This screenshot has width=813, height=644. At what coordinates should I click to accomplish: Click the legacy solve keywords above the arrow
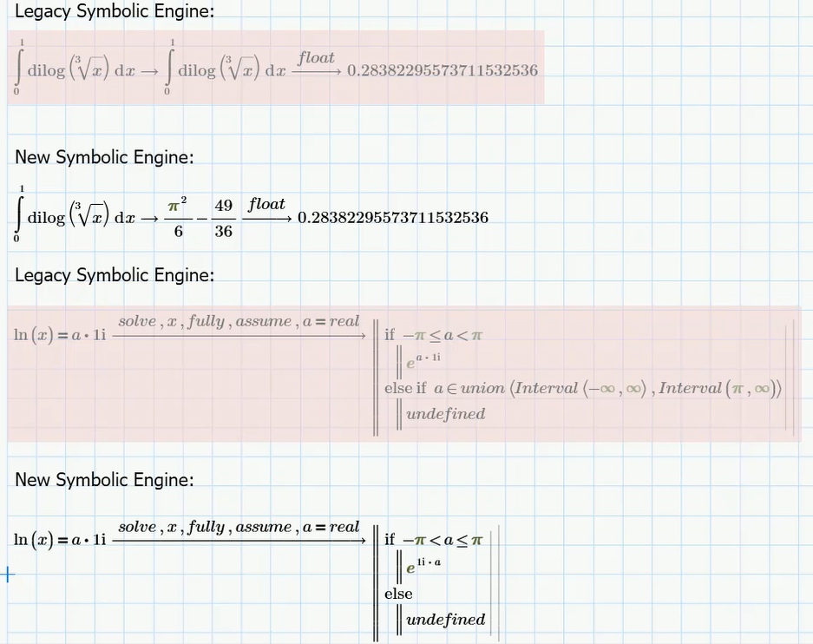click(x=239, y=321)
